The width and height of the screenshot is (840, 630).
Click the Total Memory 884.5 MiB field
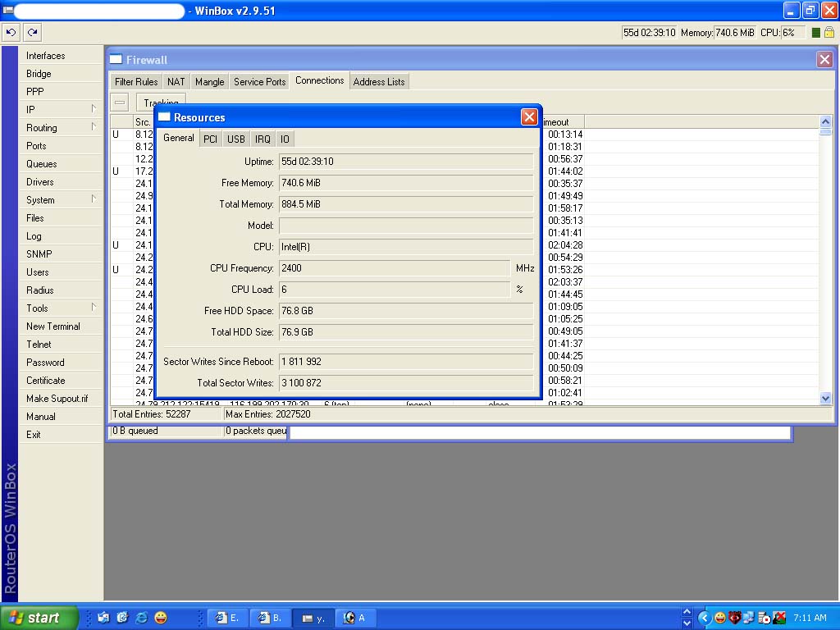click(406, 204)
